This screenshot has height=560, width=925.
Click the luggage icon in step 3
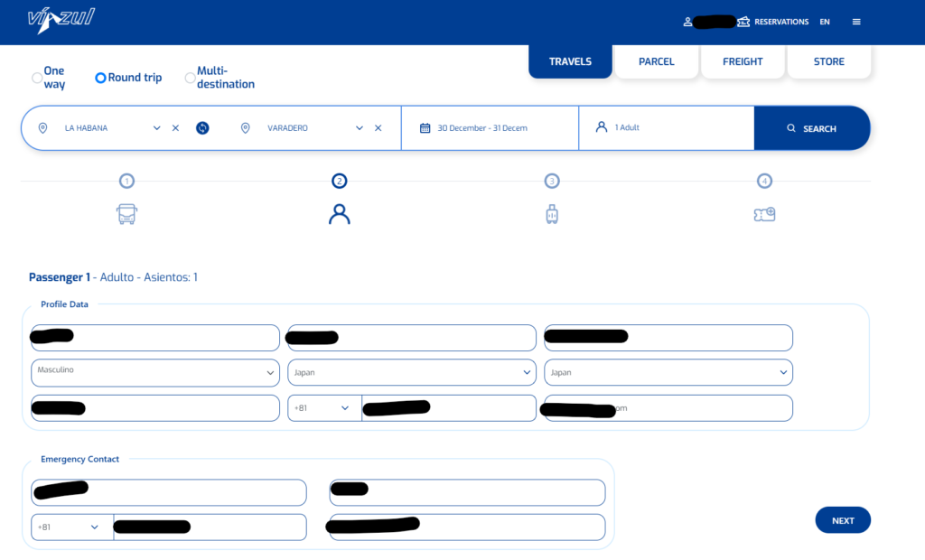tap(552, 214)
